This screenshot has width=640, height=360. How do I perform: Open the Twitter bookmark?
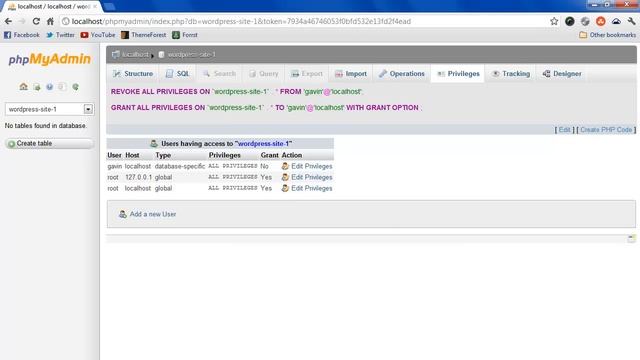[60, 35]
